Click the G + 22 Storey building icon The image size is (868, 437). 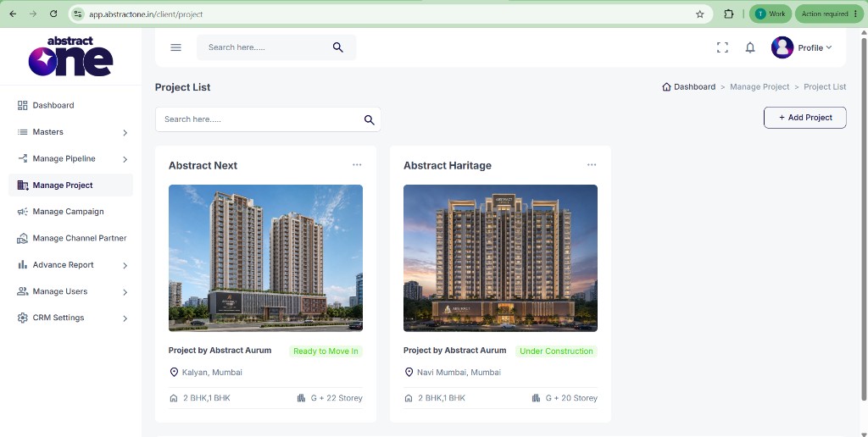coord(301,398)
